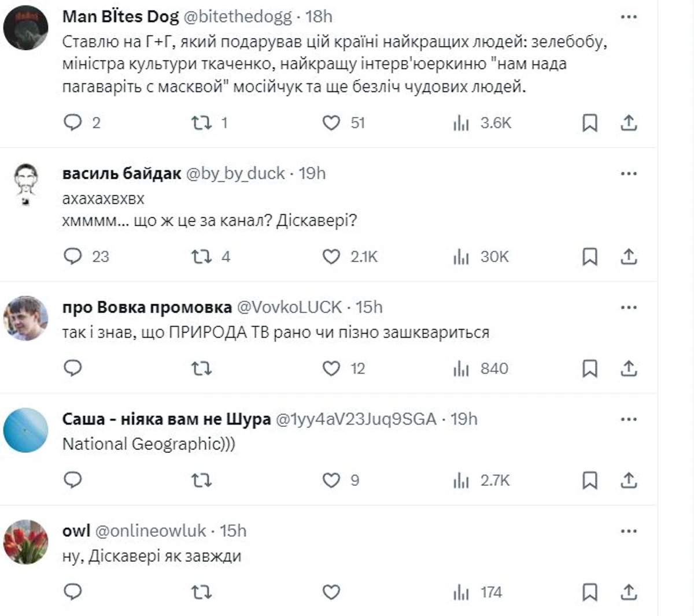This screenshot has height=616, width=694.
Task: Reply to Man Bïtes Dog's tweet
Action: tap(73, 123)
